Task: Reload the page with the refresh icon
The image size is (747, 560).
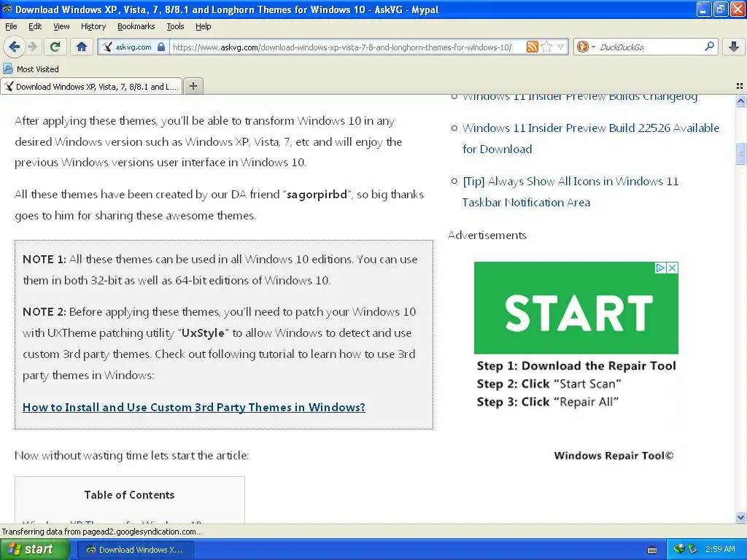Action: click(x=55, y=47)
